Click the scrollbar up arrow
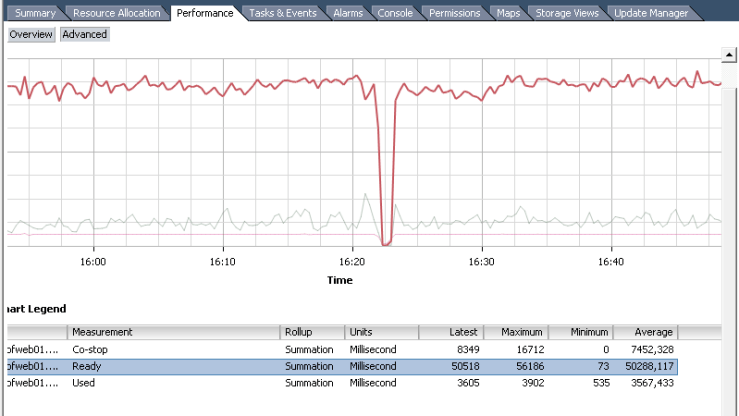This screenshot has height=416, width=739. [x=729, y=55]
